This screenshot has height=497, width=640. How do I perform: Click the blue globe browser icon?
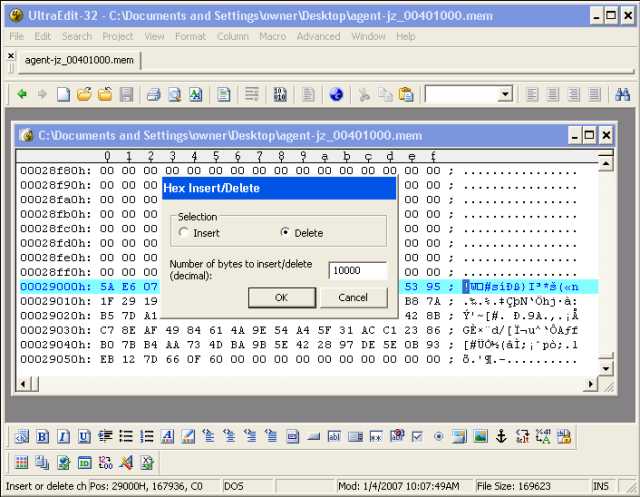tap(336, 95)
